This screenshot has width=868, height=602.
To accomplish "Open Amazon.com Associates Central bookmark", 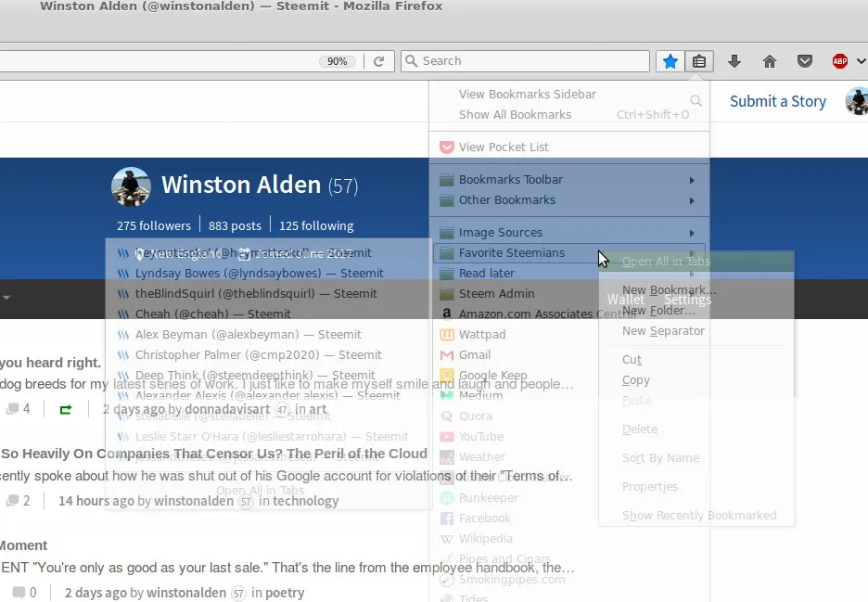I will pos(569,314).
